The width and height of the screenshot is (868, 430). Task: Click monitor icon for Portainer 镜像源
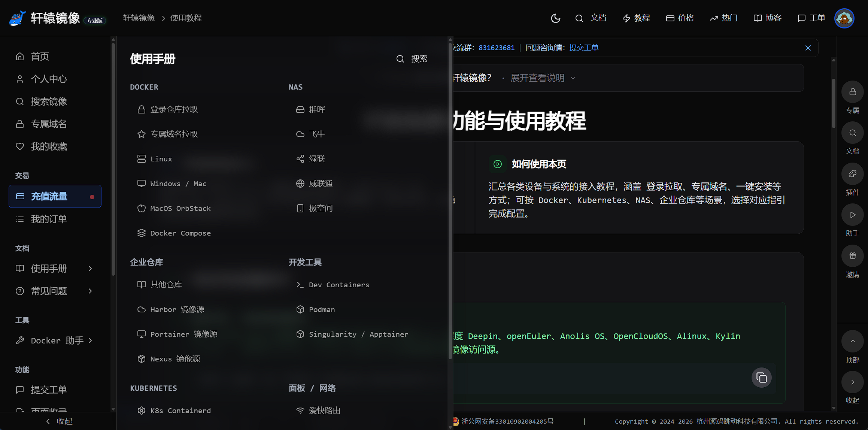pos(141,334)
